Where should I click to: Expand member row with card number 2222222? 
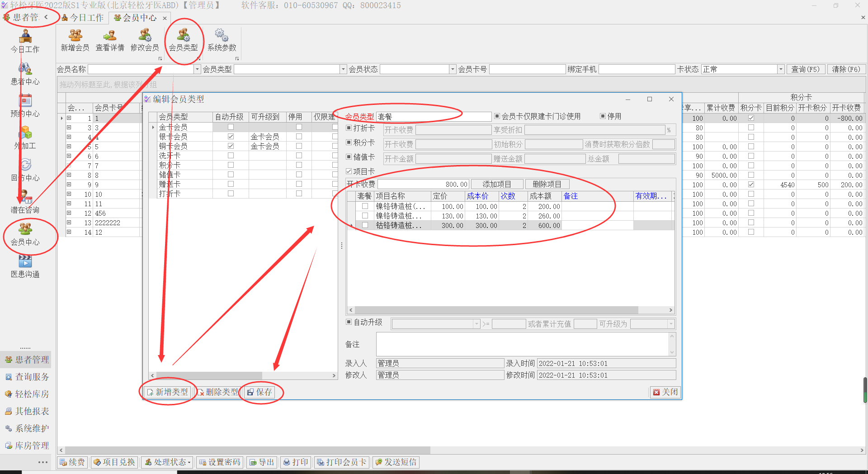(69, 223)
